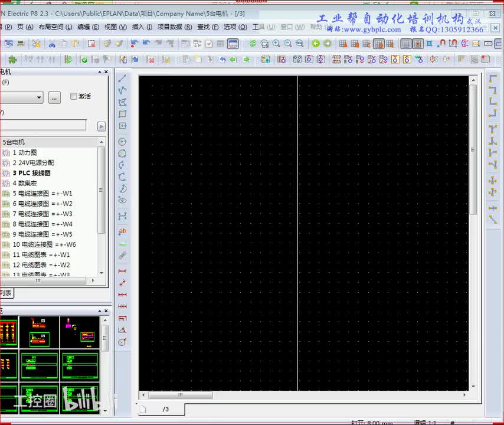
Task: Click the Undo arrow icon
Action: [x=146, y=44]
